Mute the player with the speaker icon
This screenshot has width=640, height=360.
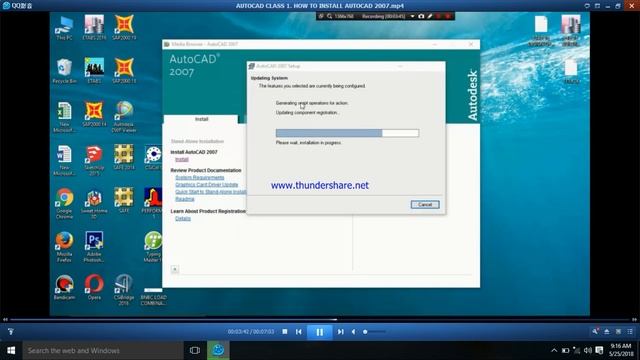point(353,332)
